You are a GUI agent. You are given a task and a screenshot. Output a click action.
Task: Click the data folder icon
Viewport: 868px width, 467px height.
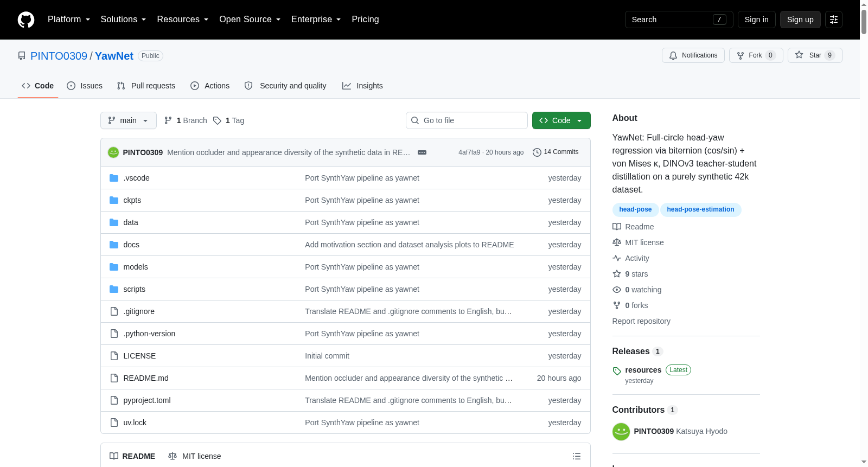pos(114,222)
